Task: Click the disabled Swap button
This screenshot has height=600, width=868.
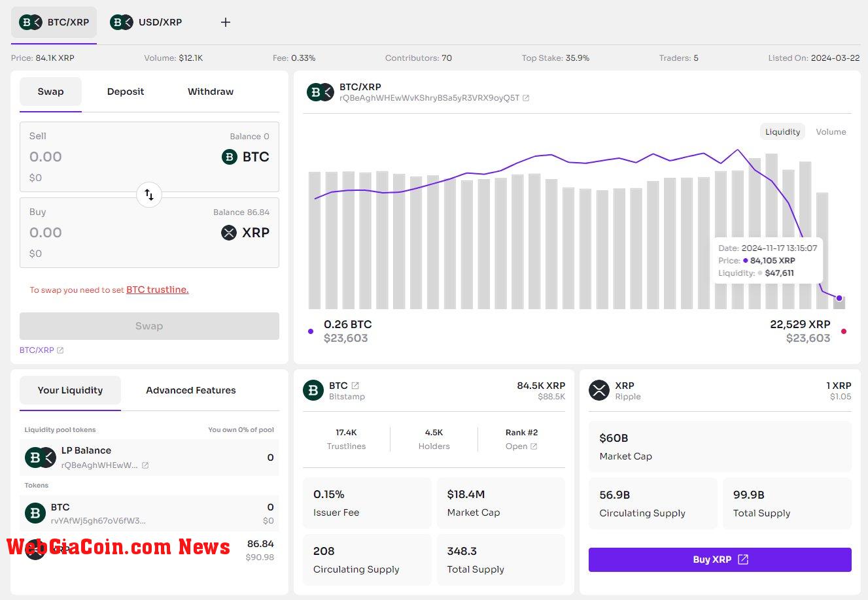Action: coord(149,326)
